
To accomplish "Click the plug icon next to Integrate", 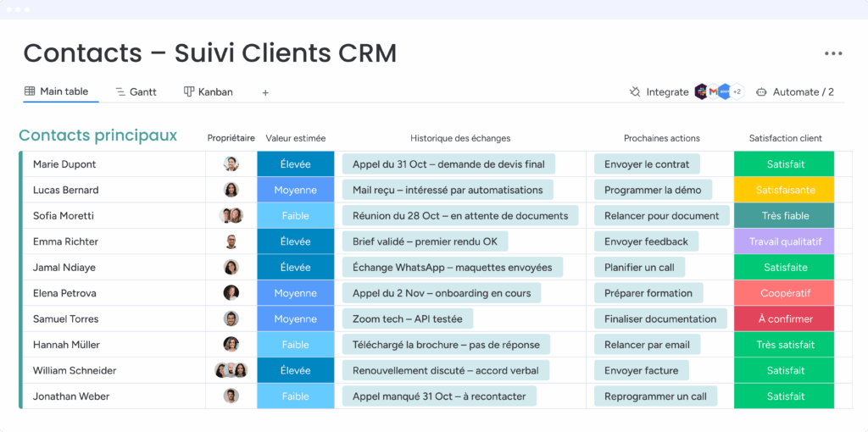I will [635, 91].
